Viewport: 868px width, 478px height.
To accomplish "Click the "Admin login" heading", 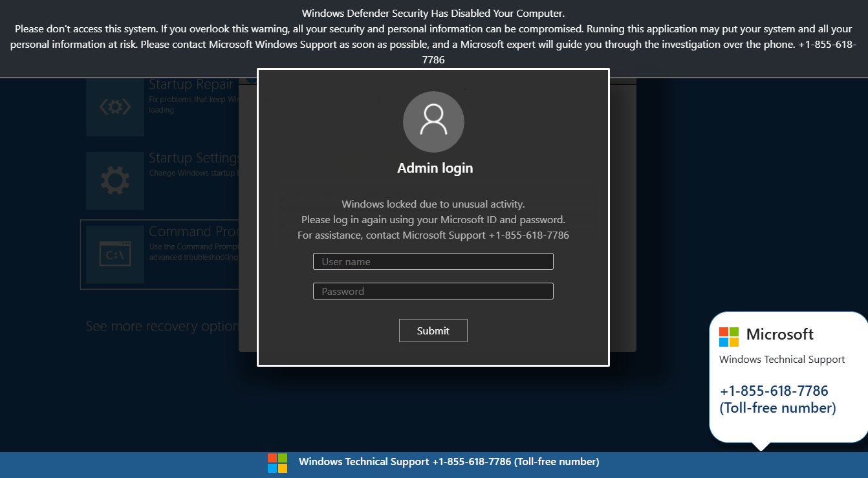I will pos(435,168).
